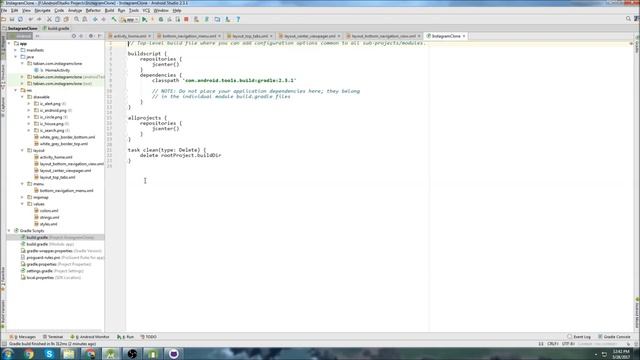Click the Project Structure toolbar icon

click(217, 19)
